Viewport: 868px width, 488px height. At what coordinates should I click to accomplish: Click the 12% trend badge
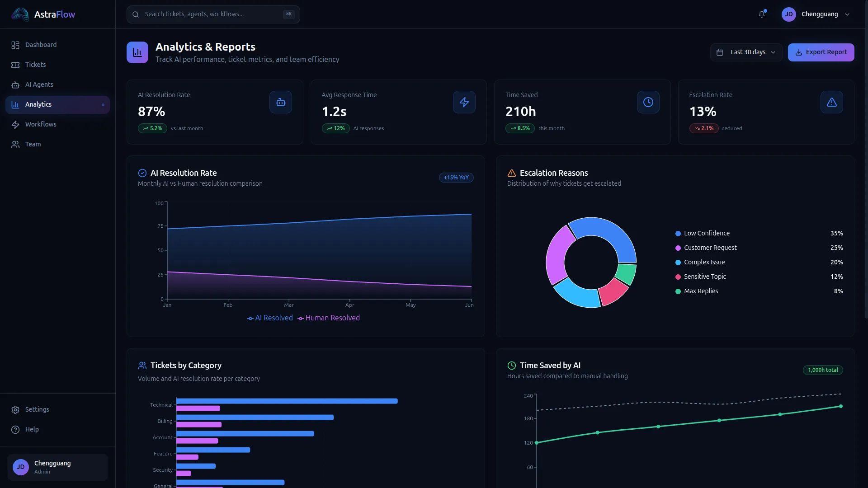point(336,128)
